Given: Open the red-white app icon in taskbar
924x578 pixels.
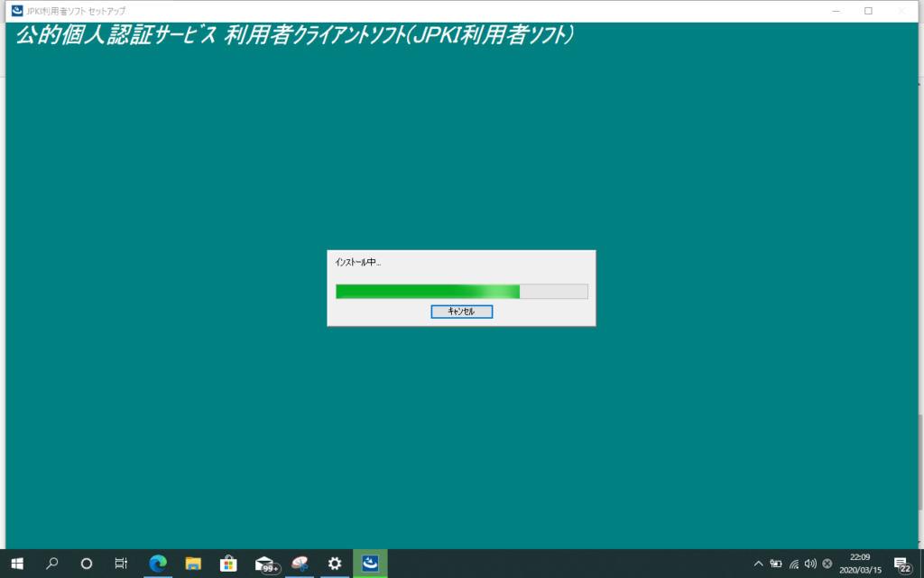Looking at the screenshot, I should [x=300, y=564].
